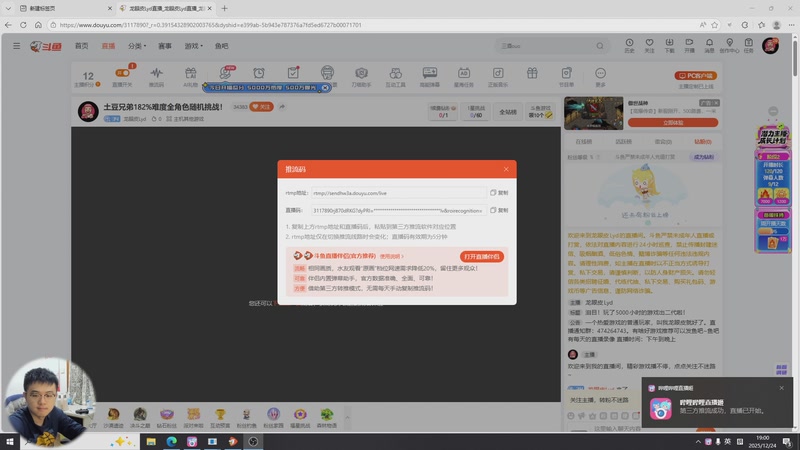Image resolution: width=800 pixels, height=450 pixels.
Task: Click 打开直播伴侣 button
Action: [482, 257]
